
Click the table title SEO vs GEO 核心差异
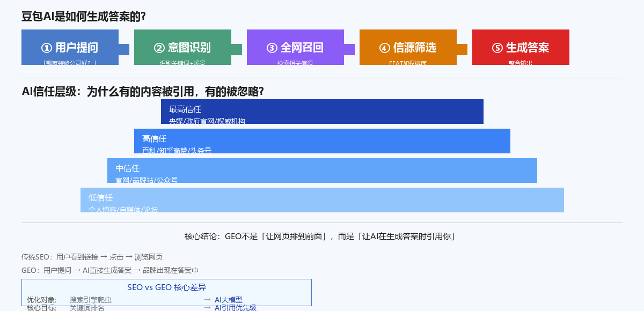click(x=166, y=287)
